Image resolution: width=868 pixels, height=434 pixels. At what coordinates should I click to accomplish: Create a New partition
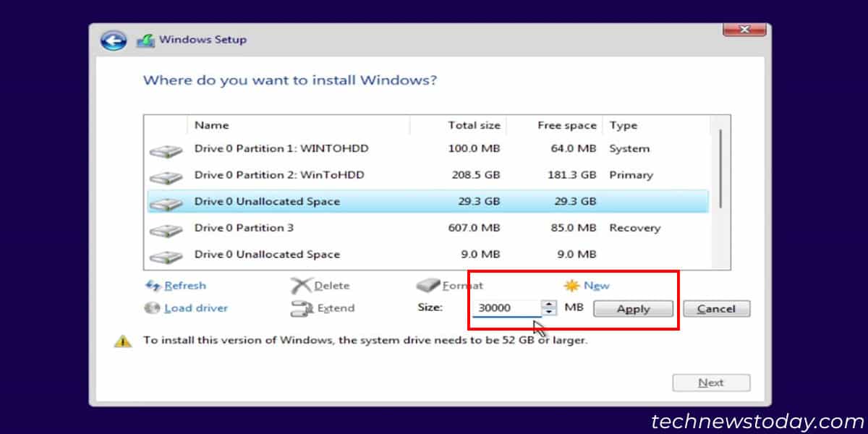click(597, 286)
